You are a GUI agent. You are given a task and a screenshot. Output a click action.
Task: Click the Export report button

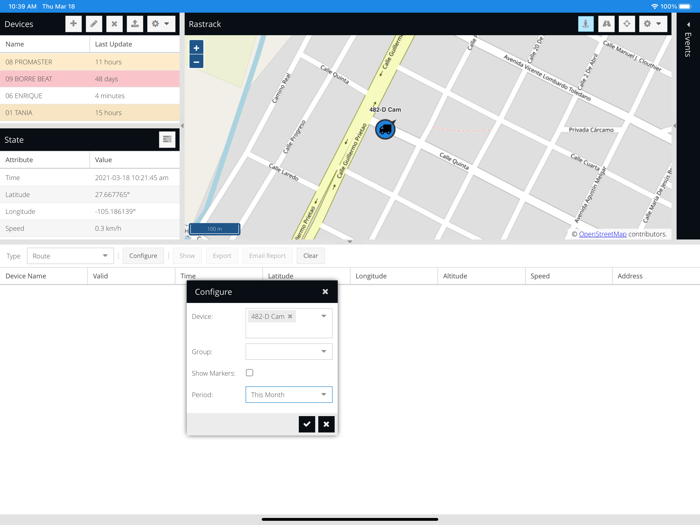[222, 256]
